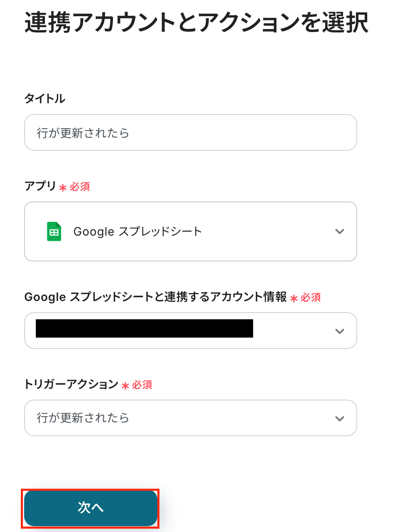Click the 連携アカウントとアクションを選択 heading

196,22
